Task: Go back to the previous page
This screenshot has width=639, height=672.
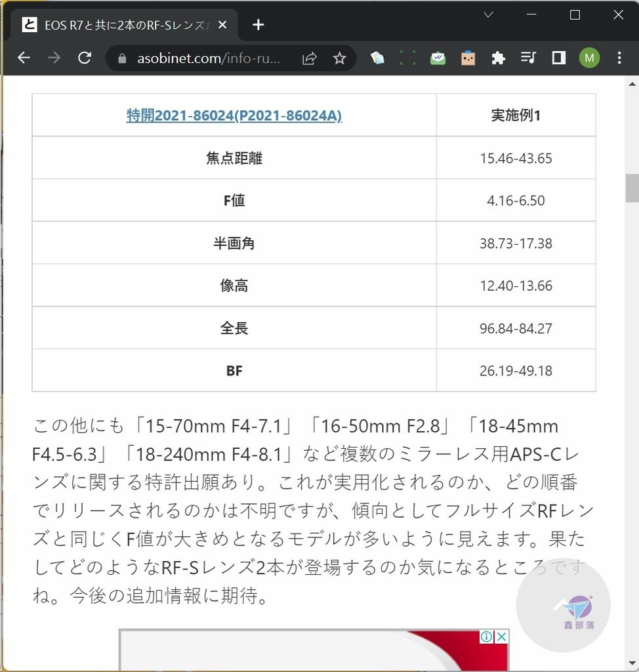Action: [24, 58]
